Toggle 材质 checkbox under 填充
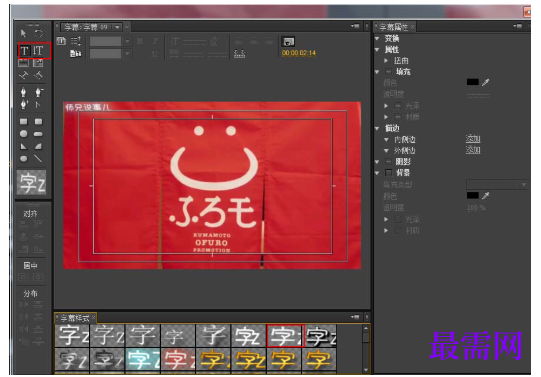The image size is (541, 377). click(x=398, y=117)
